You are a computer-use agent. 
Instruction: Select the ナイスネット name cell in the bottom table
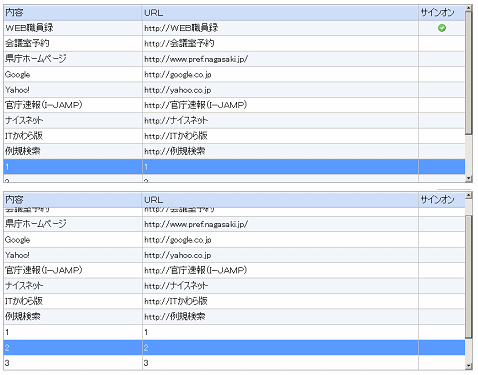pyautogui.click(x=73, y=286)
